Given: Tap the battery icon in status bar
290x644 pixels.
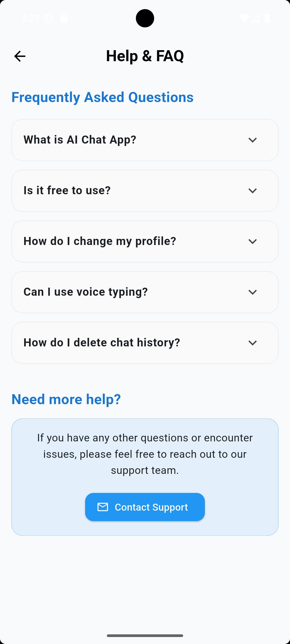Looking at the screenshot, I should 267,18.
